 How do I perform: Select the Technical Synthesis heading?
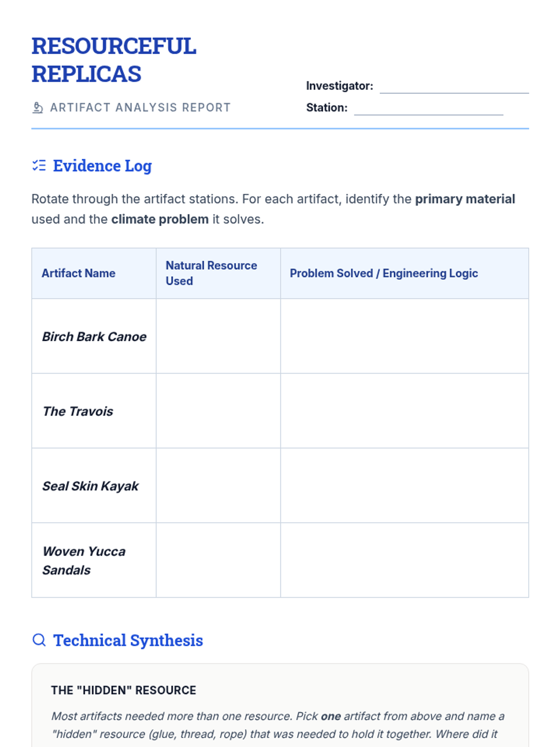pos(128,640)
